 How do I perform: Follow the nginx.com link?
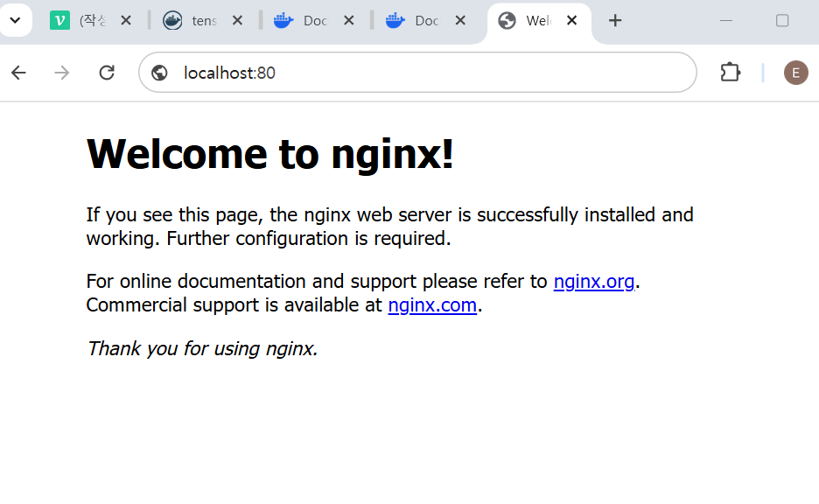tap(432, 305)
